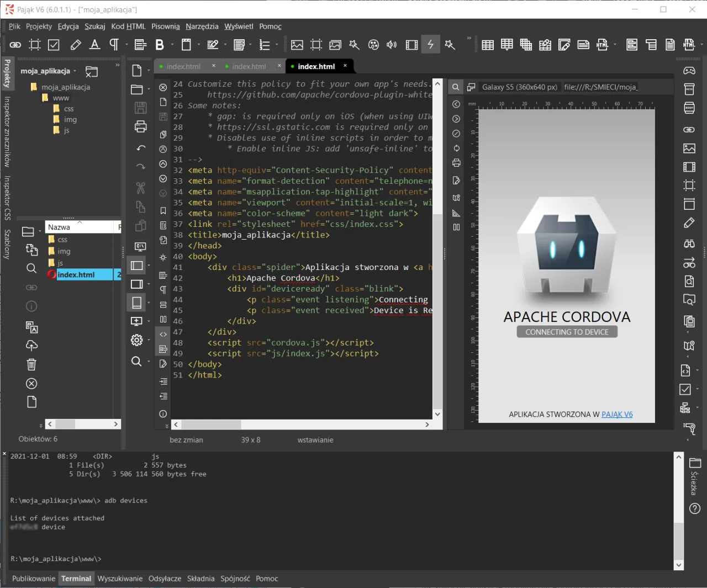Viewport: 707px width, 588px height.
Task: Select the www folder in project tree
Action: tap(61, 98)
